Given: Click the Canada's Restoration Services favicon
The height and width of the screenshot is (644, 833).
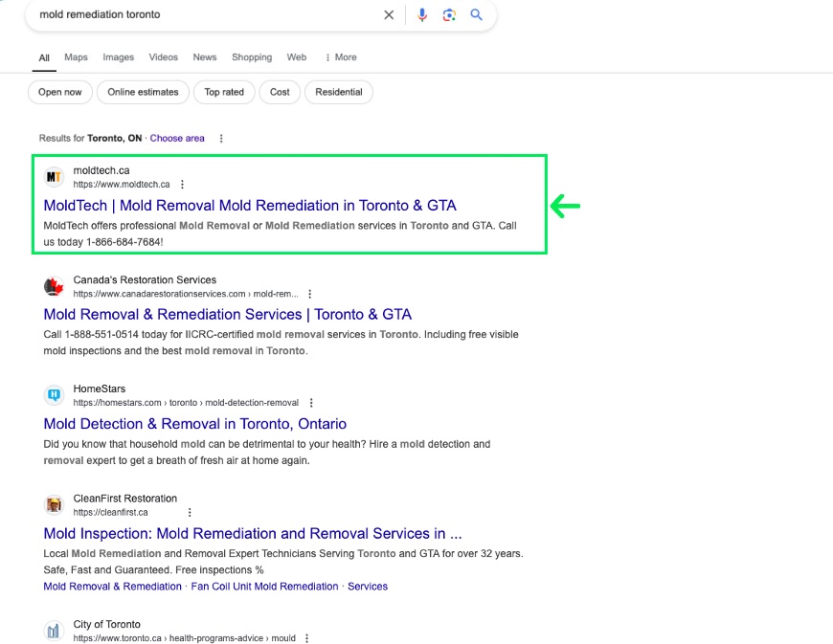Looking at the screenshot, I should coord(55,286).
